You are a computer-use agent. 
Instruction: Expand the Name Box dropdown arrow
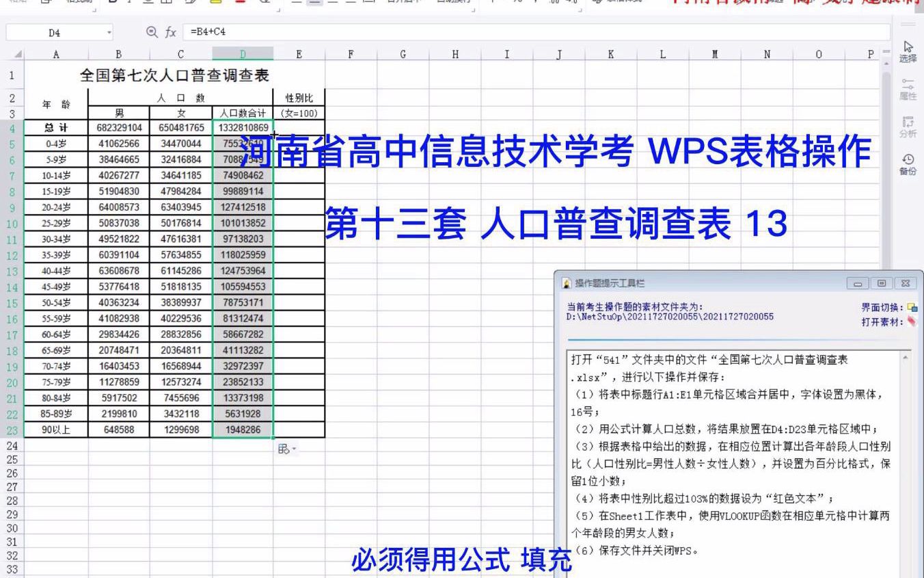coord(109,32)
